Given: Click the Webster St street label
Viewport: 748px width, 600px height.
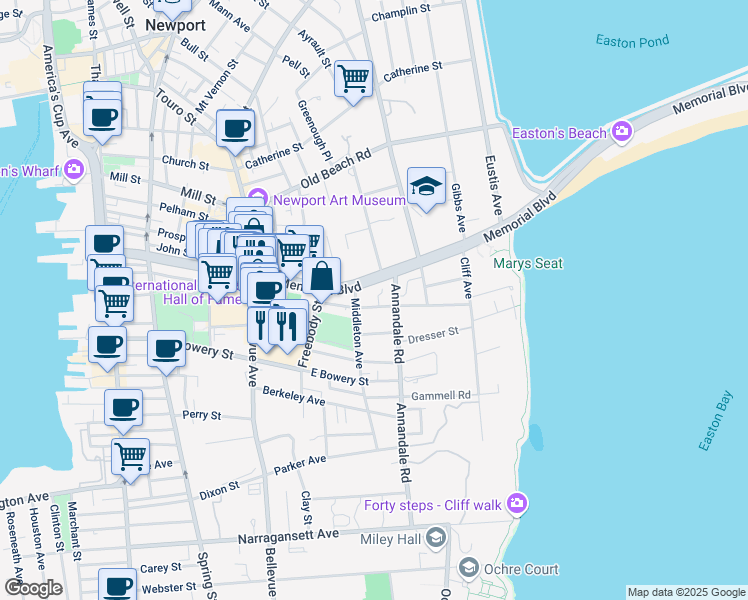Looking at the screenshot, I should [x=169, y=588].
